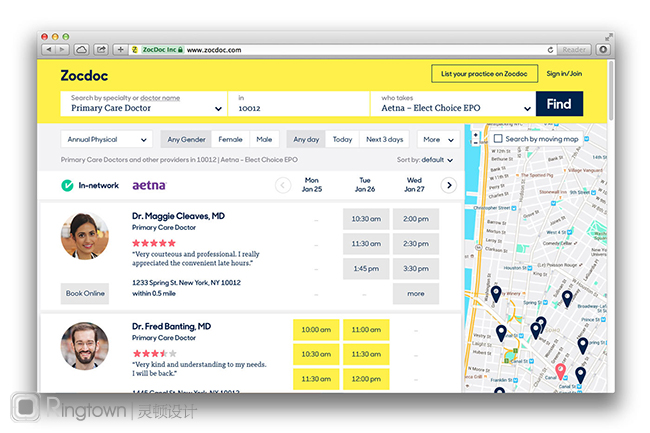The height and width of the screenshot is (433, 650).
Task: Click address 1233 Spring St, New York
Action: tap(186, 283)
